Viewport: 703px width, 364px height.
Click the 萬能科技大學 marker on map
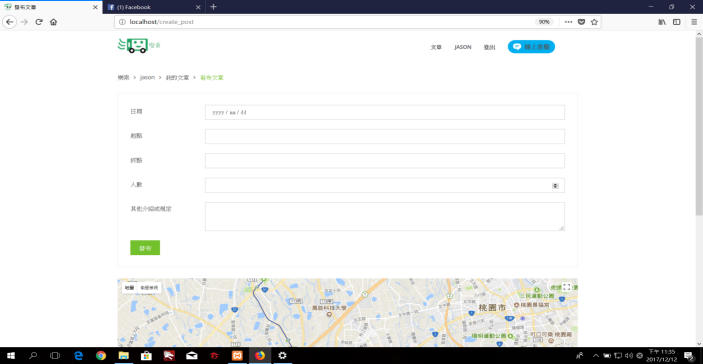[330, 315]
